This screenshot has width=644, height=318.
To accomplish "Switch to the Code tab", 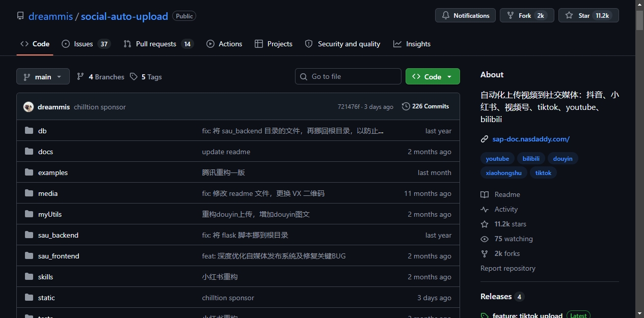I will coord(35,44).
